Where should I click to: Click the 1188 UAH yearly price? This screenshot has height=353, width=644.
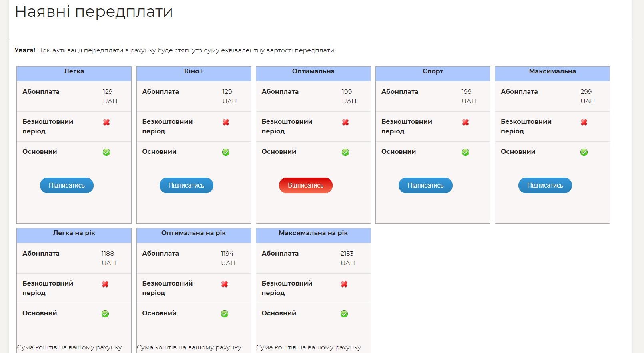108,258
